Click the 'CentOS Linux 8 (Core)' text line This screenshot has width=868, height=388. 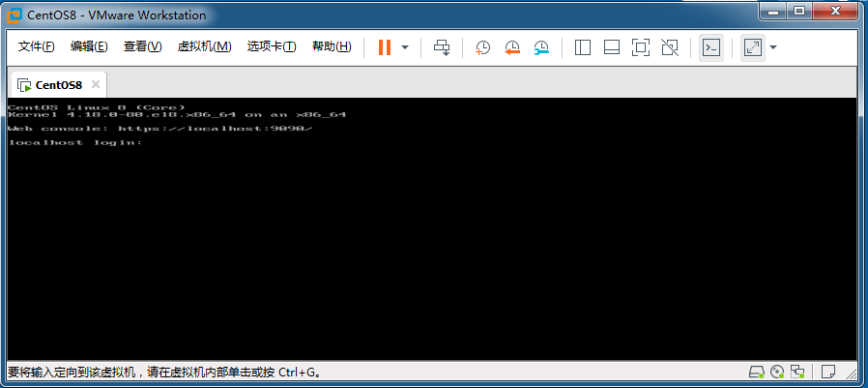pyautogui.click(x=97, y=107)
